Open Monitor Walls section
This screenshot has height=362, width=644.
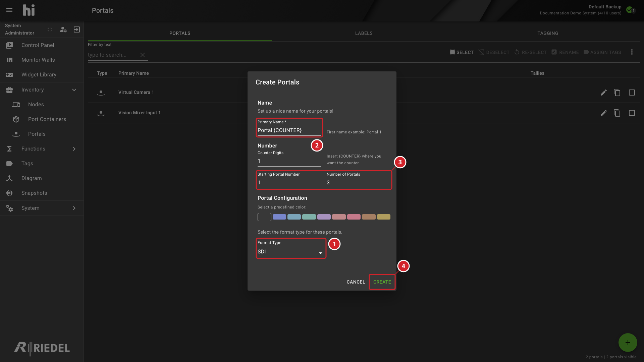pos(42,60)
